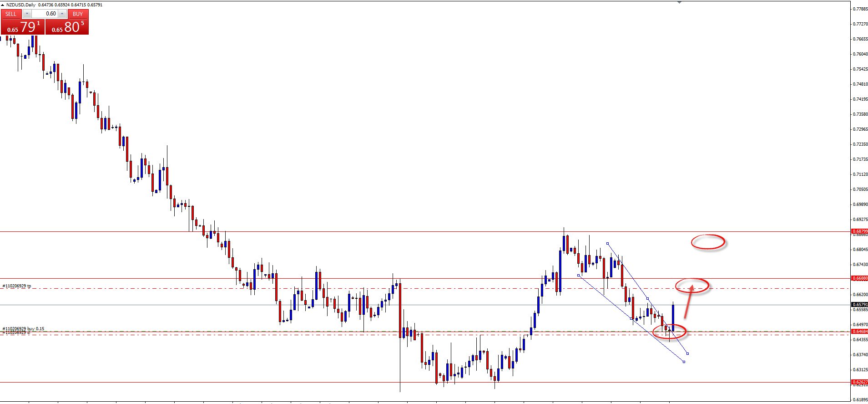Select the chart shift triangle marker
Image resolution: width=868 pixels, height=404 pixels.
click(x=679, y=2)
